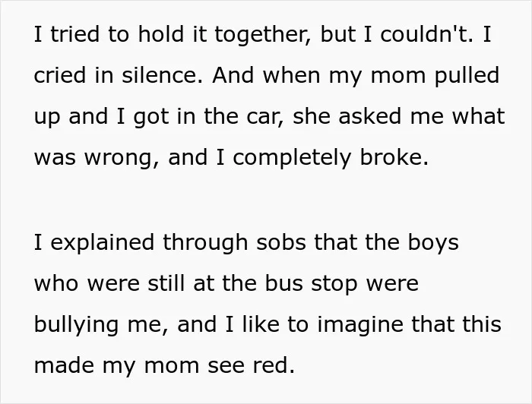532x404 pixels.
Task: Click the word "through"
Action: tap(205, 243)
